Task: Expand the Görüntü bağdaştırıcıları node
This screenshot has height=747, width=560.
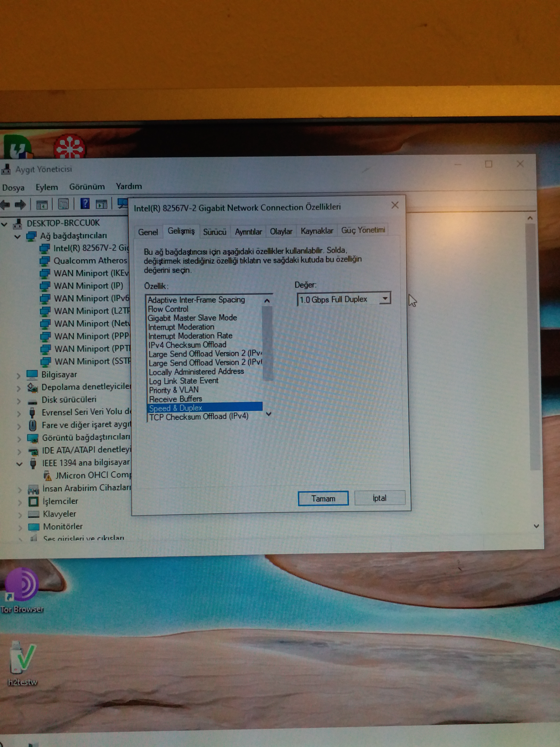Action: (x=19, y=439)
